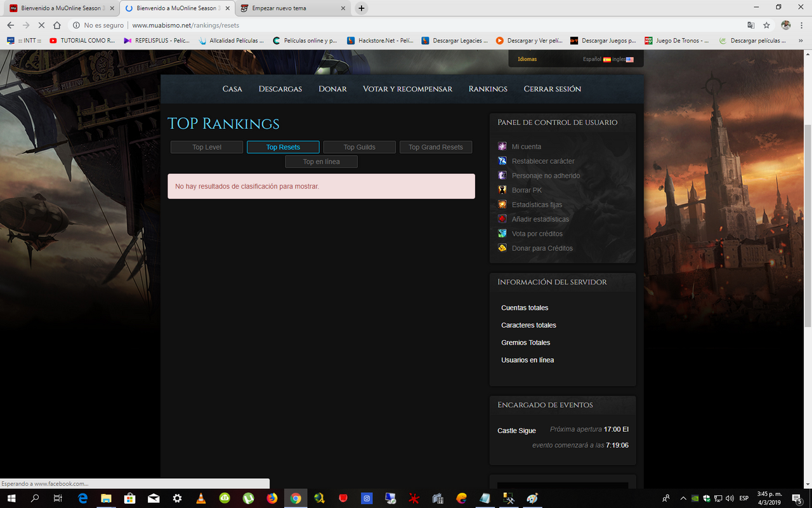Click the Añadir estadísticas icon
The height and width of the screenshot is (508, 812).
[502, 219]
